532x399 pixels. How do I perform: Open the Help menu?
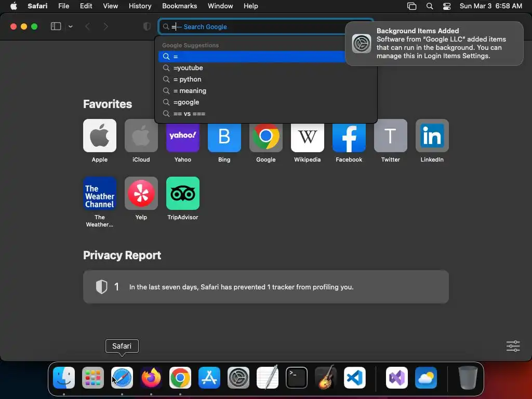pos(251,6)
